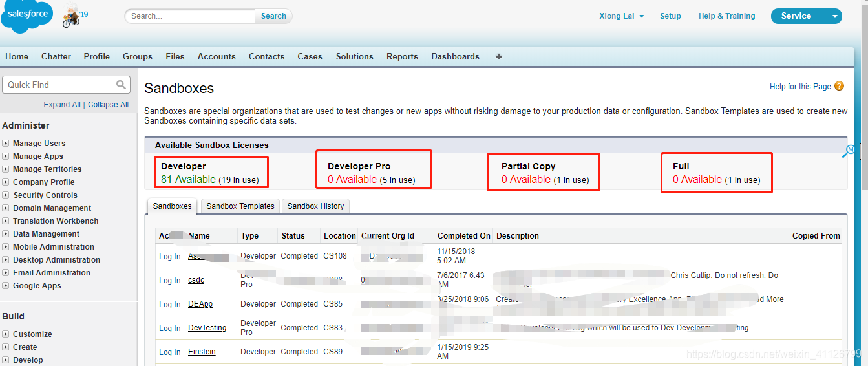Expand the Domain Management section

5,208
